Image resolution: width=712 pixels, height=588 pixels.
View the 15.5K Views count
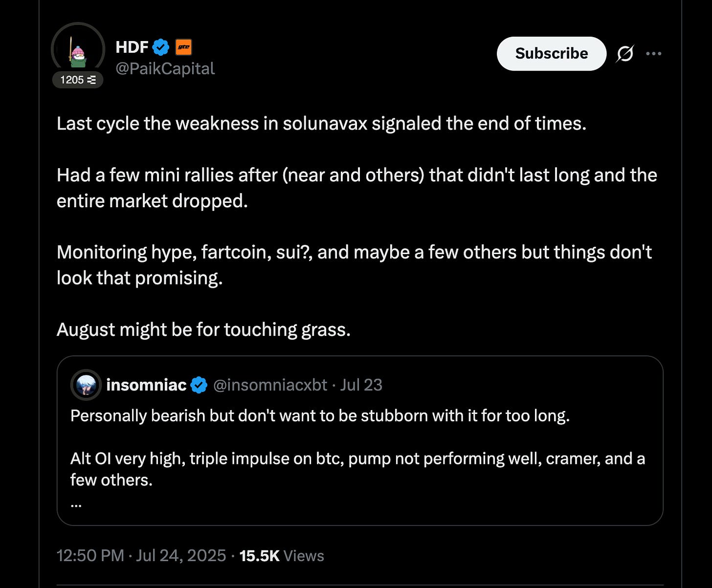(282, 556)
